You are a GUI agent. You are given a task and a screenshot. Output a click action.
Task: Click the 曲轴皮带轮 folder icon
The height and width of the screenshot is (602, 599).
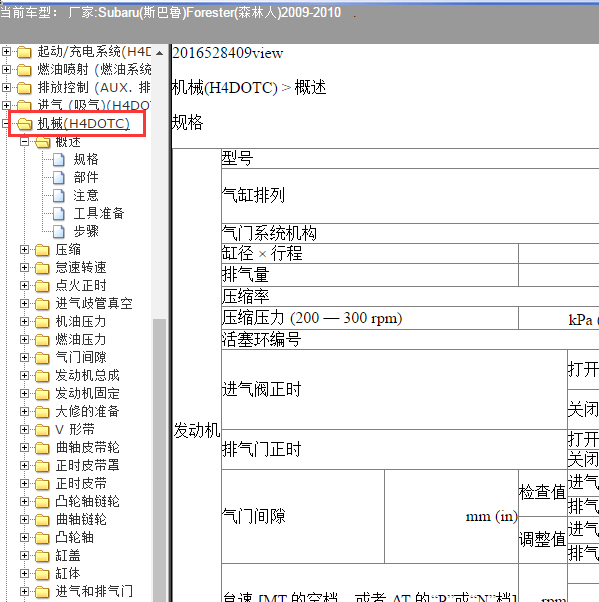coord(42,448)
